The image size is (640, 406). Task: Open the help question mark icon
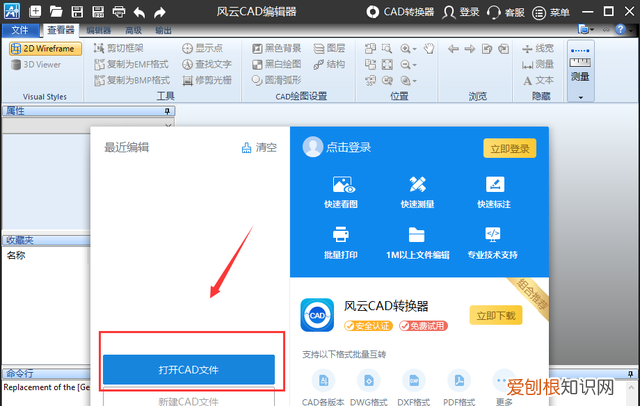pyautogui.click(x=620, y=29)
